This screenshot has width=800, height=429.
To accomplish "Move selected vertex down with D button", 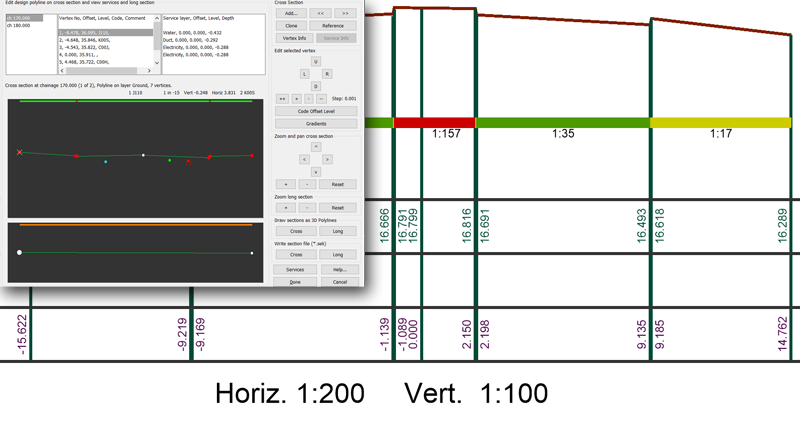I will coord(315,87).
